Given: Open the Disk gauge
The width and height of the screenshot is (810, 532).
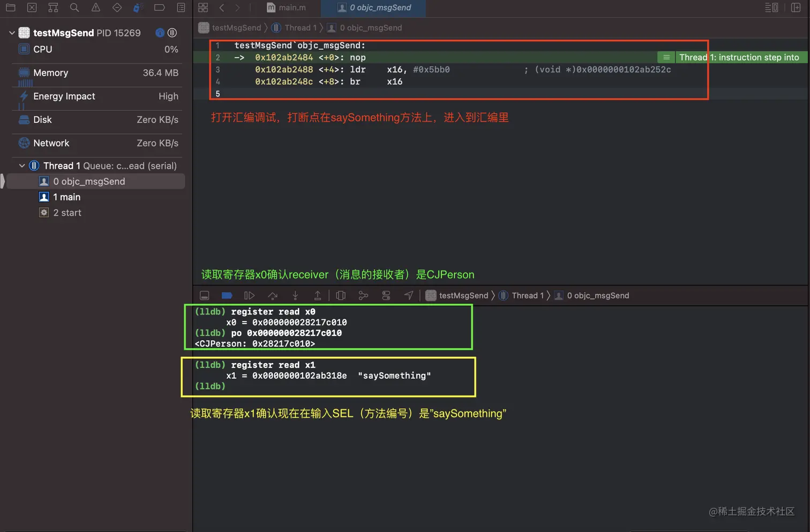Looking at the screenshot, I should [97, 120].
